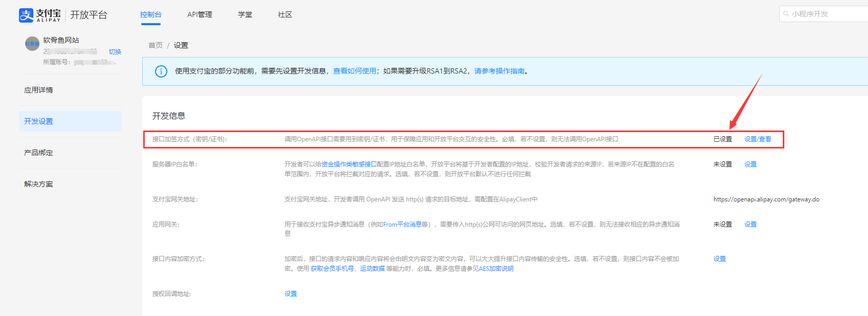Click 设置 for 接口内容加密方式
868x316 pixels.
[720, 259]
